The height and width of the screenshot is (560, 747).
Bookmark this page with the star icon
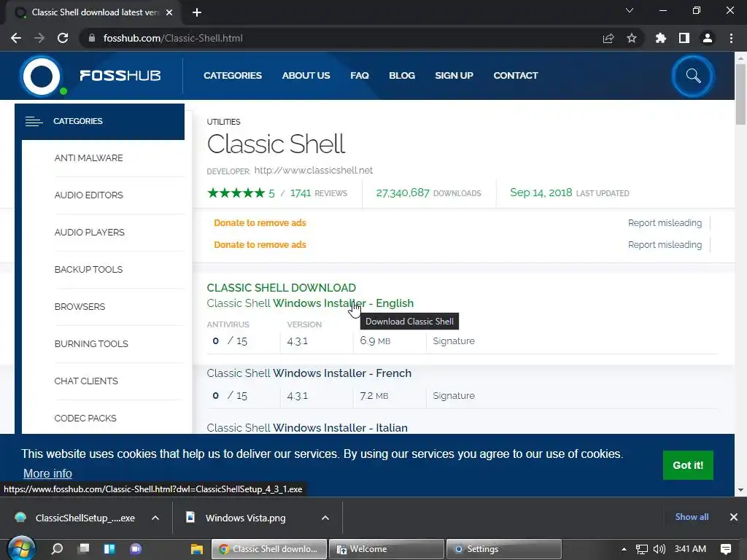[x=632, y=38]
